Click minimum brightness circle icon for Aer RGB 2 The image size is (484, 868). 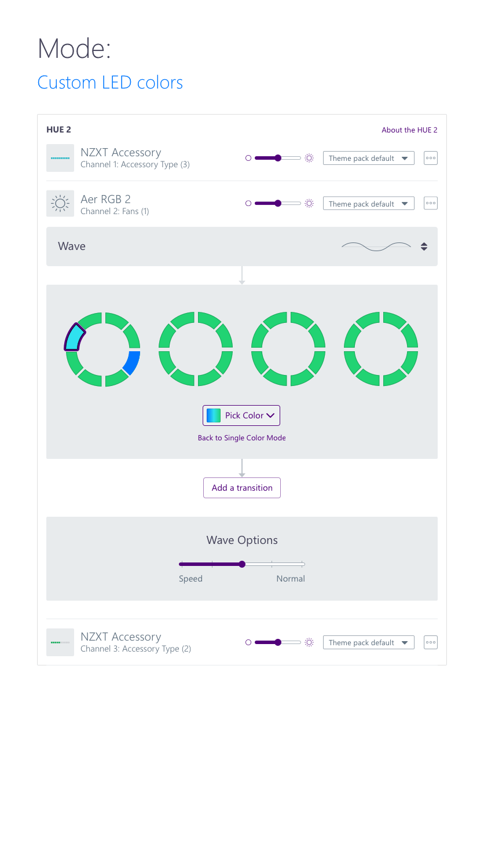(x=248, y=204)
